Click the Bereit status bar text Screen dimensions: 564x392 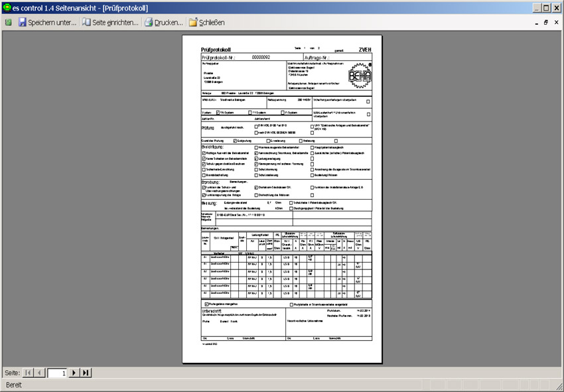coord(15,385)
